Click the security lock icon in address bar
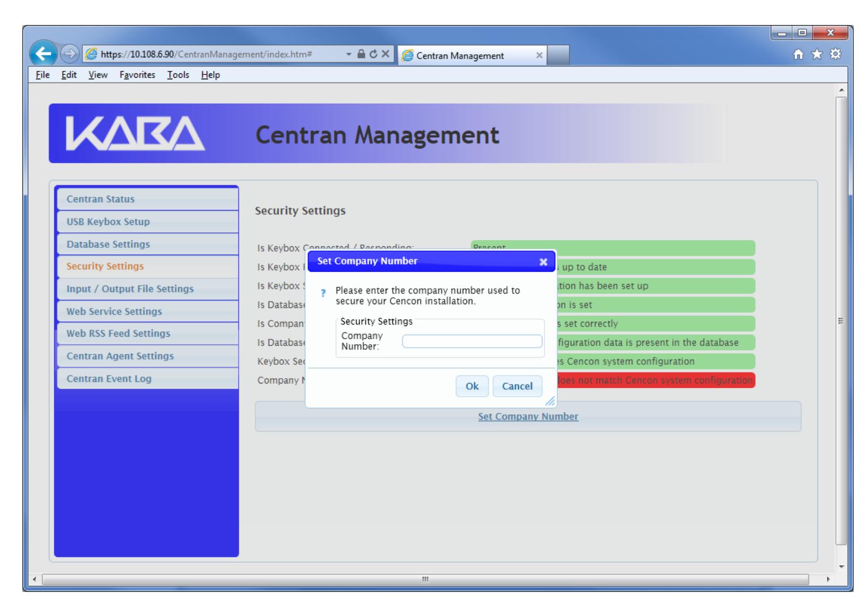 [x=362, y=54]
